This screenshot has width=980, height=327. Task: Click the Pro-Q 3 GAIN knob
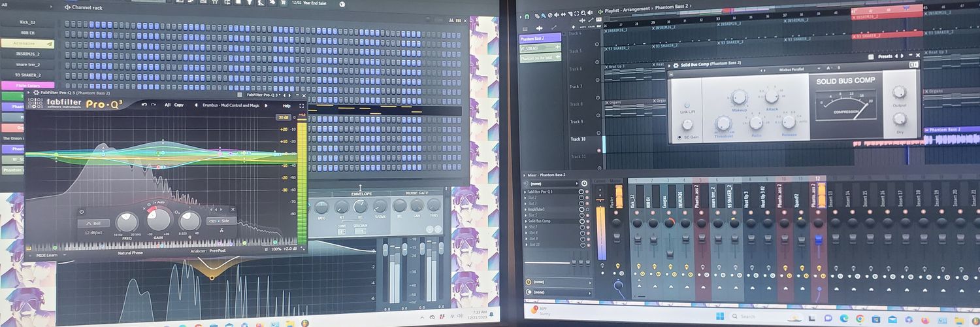click(x=159, y=220)
